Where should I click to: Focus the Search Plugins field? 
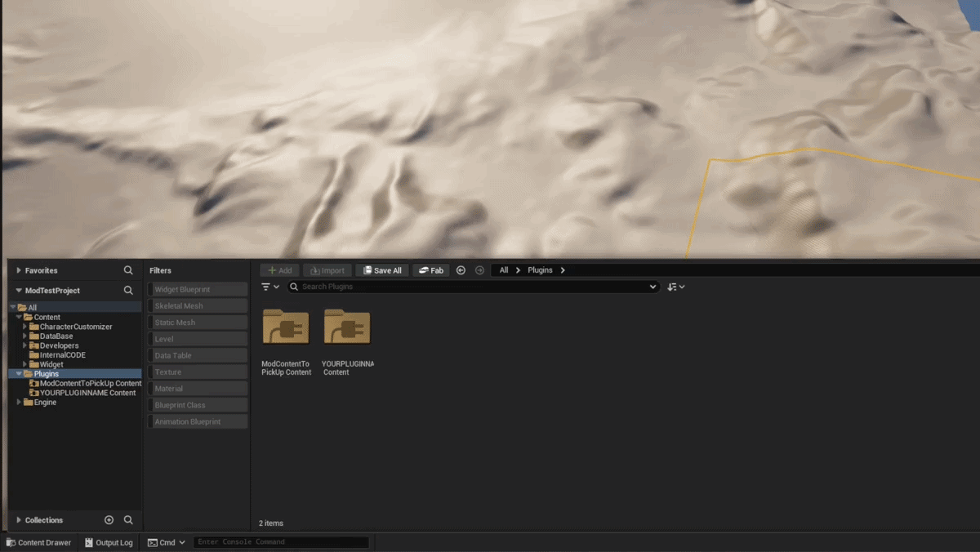(473, 287)
